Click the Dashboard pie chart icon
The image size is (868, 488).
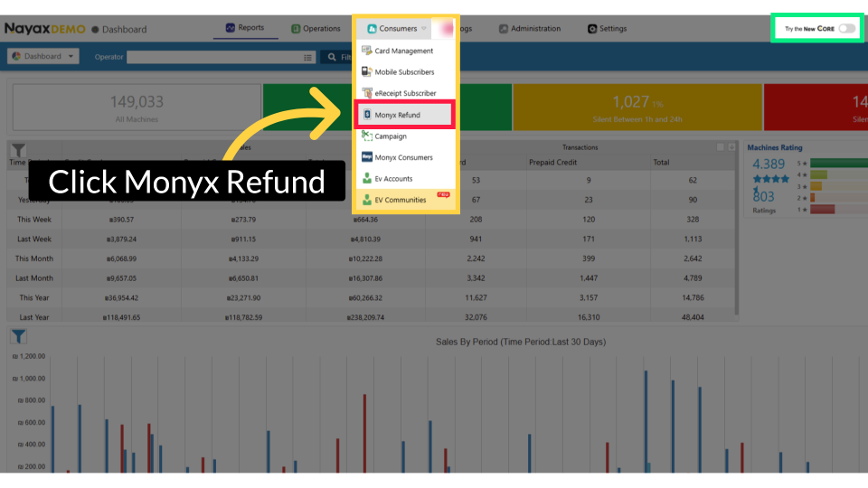tap(16, 56)
